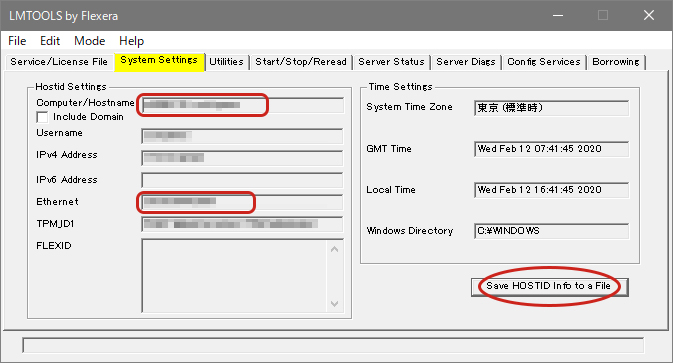673x363 pixels.
Task: Open the Mode menu
Action: pos(90,41)
